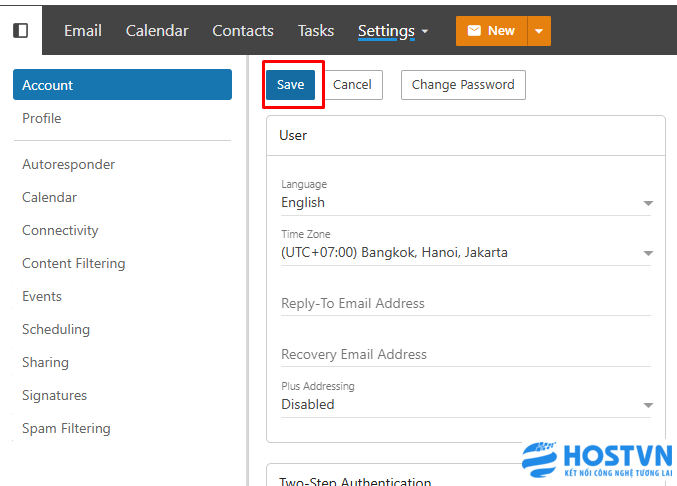The width and height of the screenshot is (677, 486).
Task: Go to the Calendar tab in top bar
Action: tap(157, 31)
